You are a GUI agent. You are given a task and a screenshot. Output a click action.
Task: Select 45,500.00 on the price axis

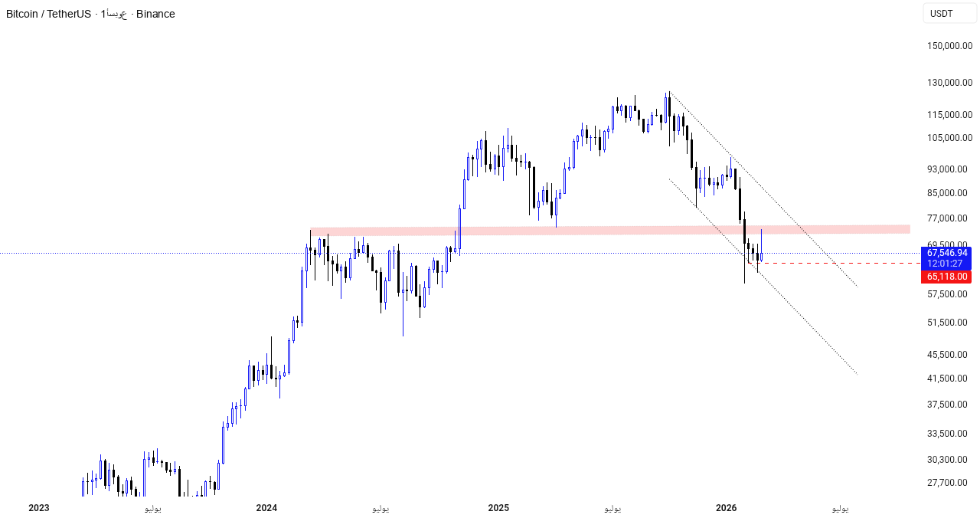(949, 355)
